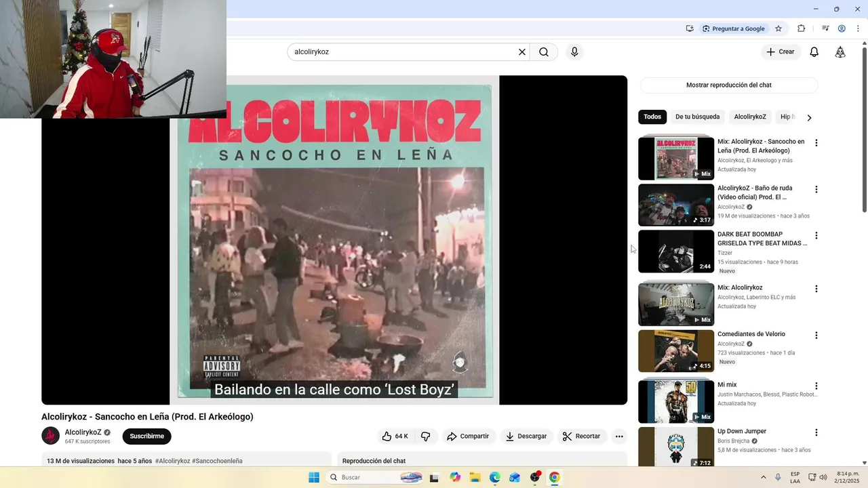The width and height of the screenshot is (868, 488).
Task: Click Preguntar a Google button
Action: pos(733,28)
